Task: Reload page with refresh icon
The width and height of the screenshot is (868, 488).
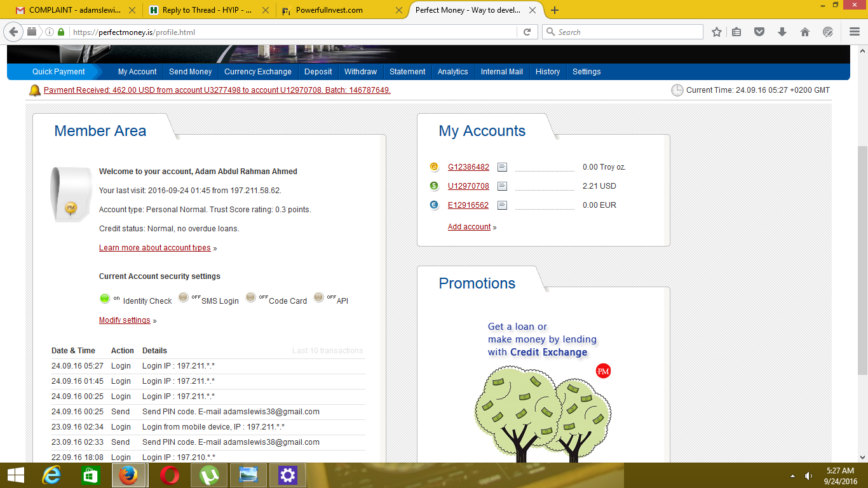Action: pyautogui.click(x=527, y=32)
